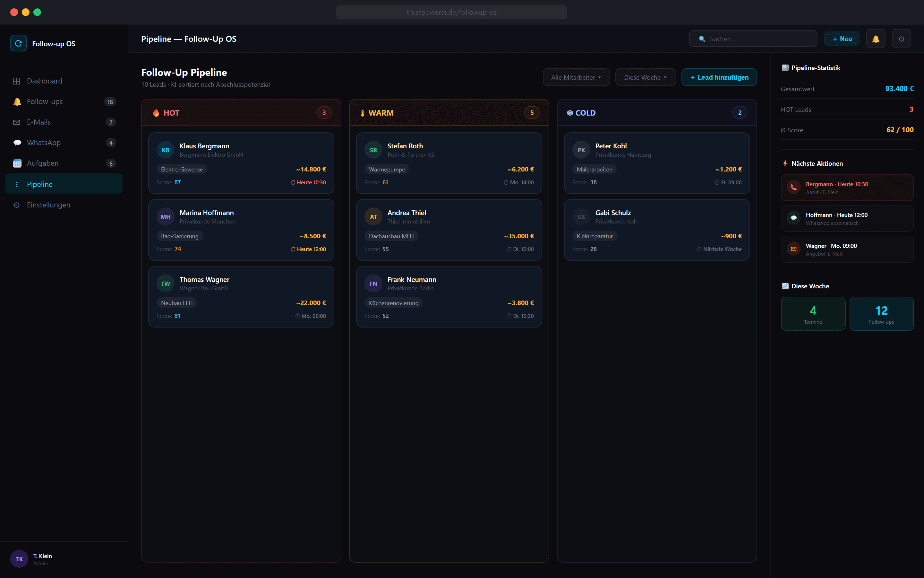
Task: Open Hoffmann Heute 12:00 action card
Action: click(847, 218)
